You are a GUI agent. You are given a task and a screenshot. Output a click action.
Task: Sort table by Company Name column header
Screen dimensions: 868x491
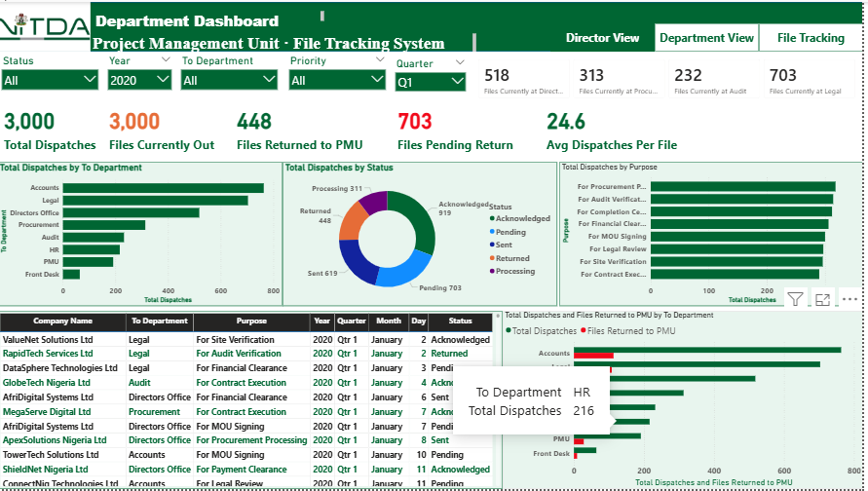click(x=62, y=321)
